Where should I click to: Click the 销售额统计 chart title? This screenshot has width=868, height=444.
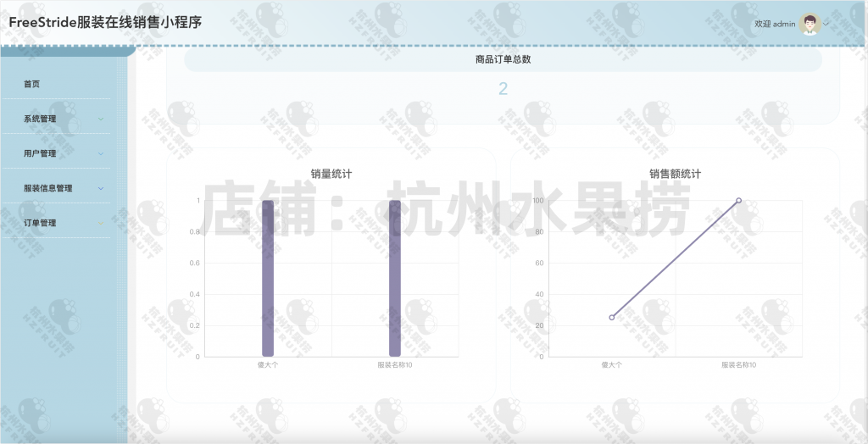click(675, 174)
